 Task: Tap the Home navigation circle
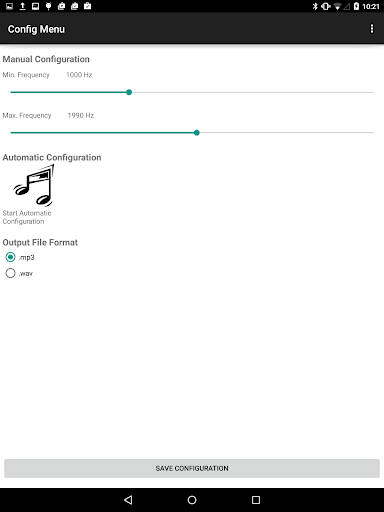192,500
